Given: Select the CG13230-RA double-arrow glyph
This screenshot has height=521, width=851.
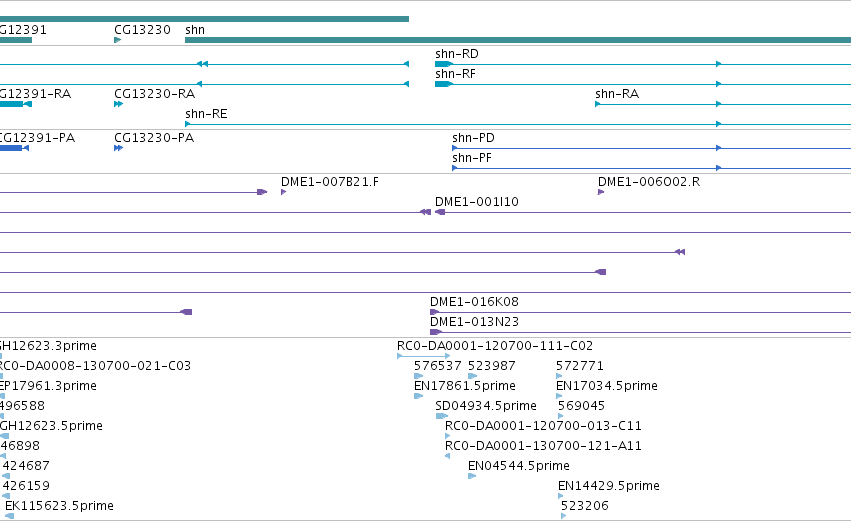Looking at the screenshot, I should (118, 104).
